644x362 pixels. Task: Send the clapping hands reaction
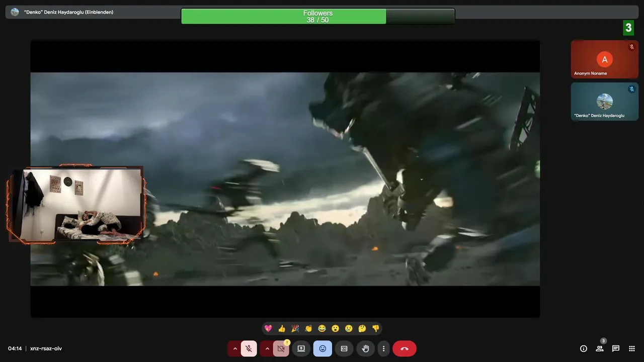point(308,328)
